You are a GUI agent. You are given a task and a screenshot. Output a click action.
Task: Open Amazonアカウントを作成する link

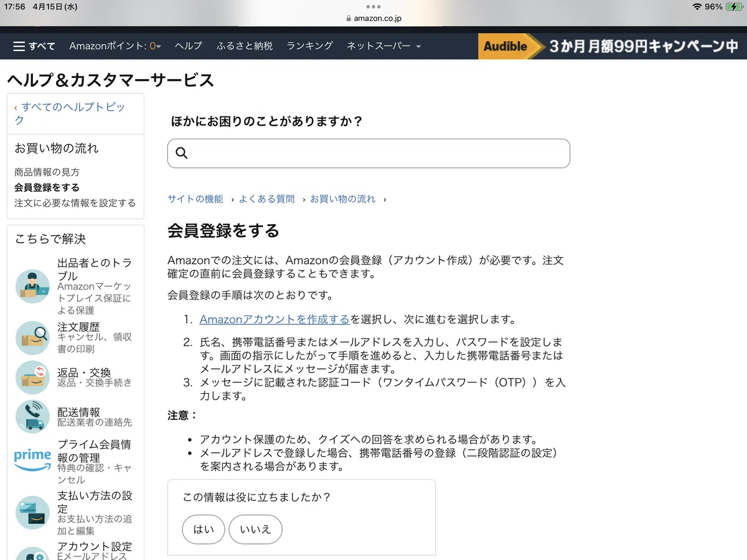(275, 319)
